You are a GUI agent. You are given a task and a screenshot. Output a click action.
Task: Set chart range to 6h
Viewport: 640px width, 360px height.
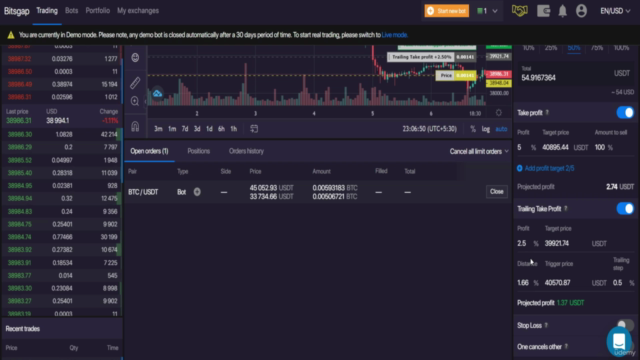[221, 129]
